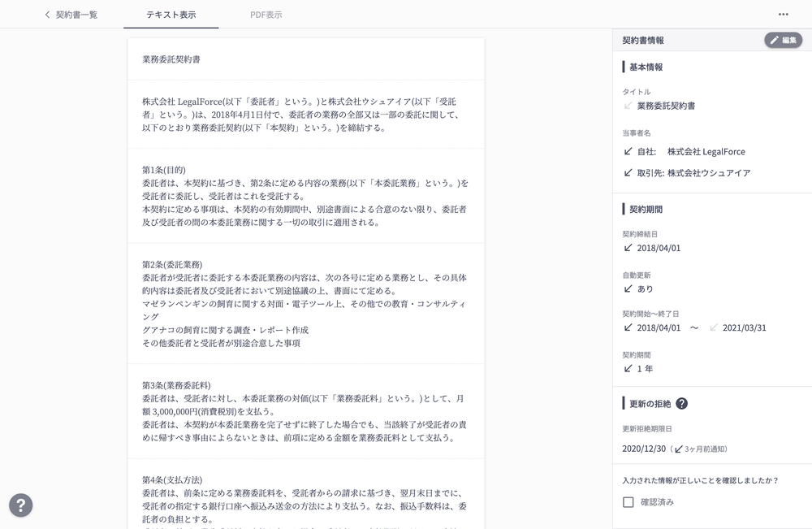Click the 第1条(目的) clause block

(x=305, y=196)
